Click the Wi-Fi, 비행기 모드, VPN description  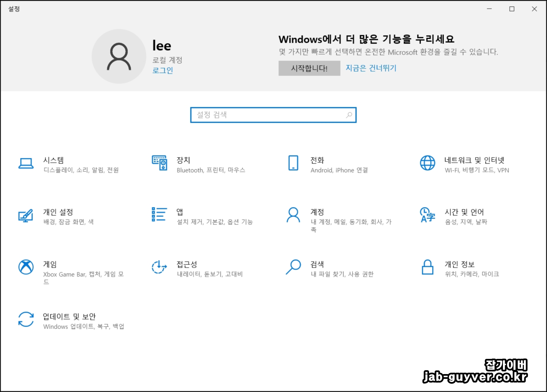(477, 170)
